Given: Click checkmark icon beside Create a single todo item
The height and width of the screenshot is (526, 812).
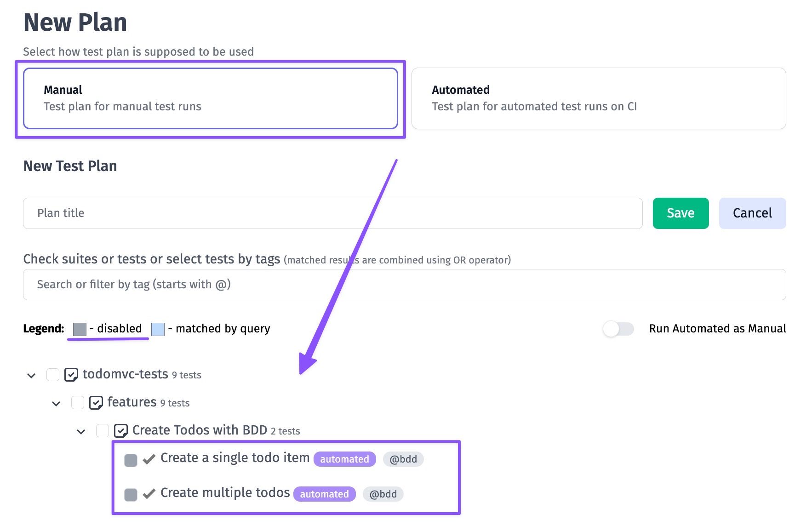Looking at the screenshot, I should tap(149, 459).
